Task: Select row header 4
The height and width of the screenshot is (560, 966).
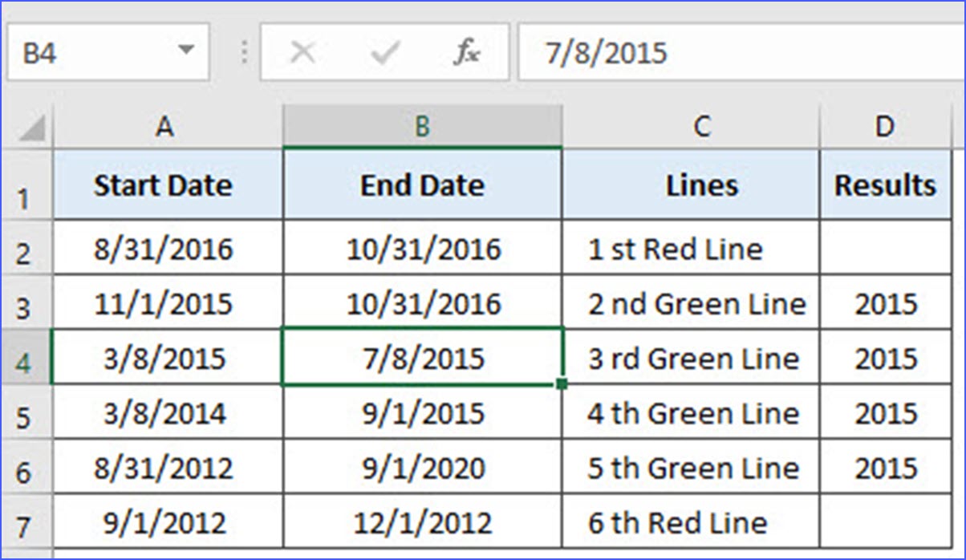Action: (25, 358)
